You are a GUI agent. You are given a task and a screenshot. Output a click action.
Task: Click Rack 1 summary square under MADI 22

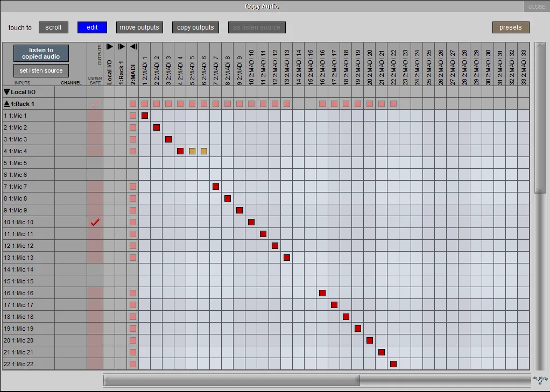tap(393, 104)
